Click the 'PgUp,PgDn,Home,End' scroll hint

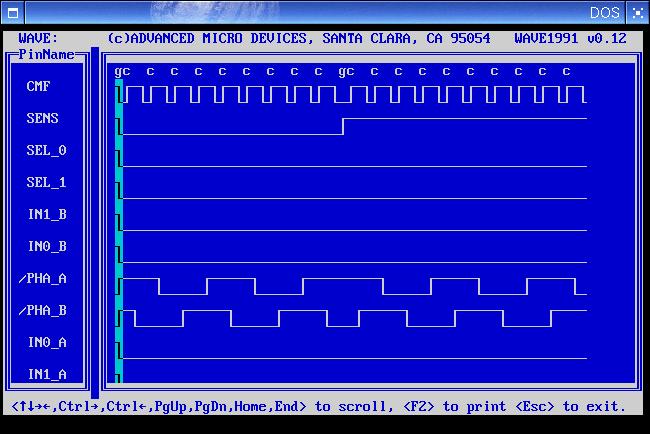226,406
